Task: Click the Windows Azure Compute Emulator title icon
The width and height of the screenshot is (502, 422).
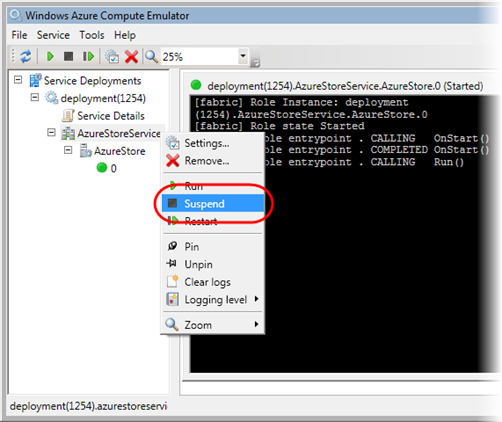Action: 16,15
